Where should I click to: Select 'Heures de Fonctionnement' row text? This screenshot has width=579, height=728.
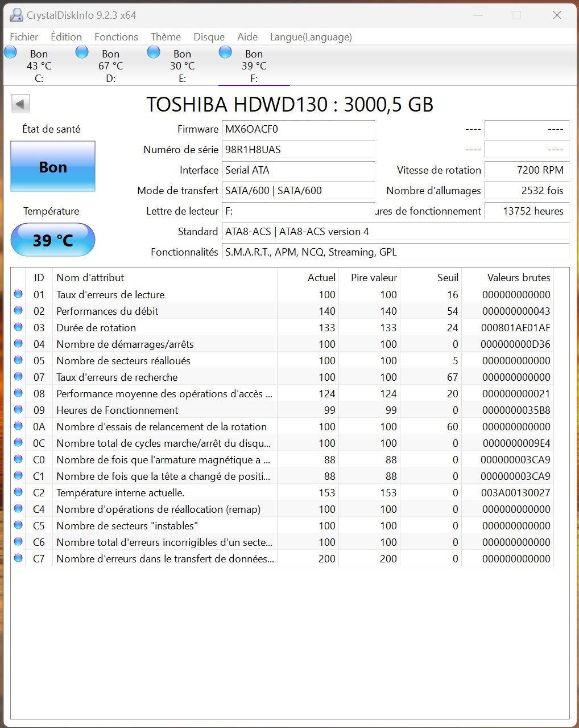coord(117,410)
